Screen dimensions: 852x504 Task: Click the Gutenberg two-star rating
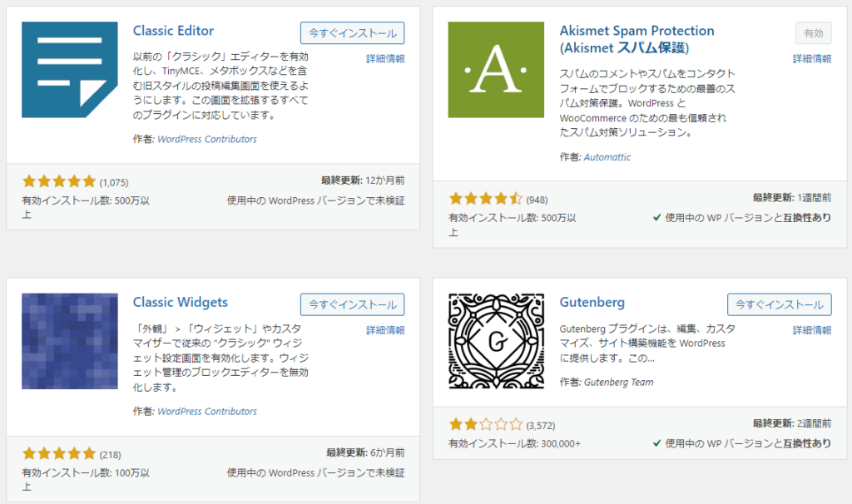point(485,425)
